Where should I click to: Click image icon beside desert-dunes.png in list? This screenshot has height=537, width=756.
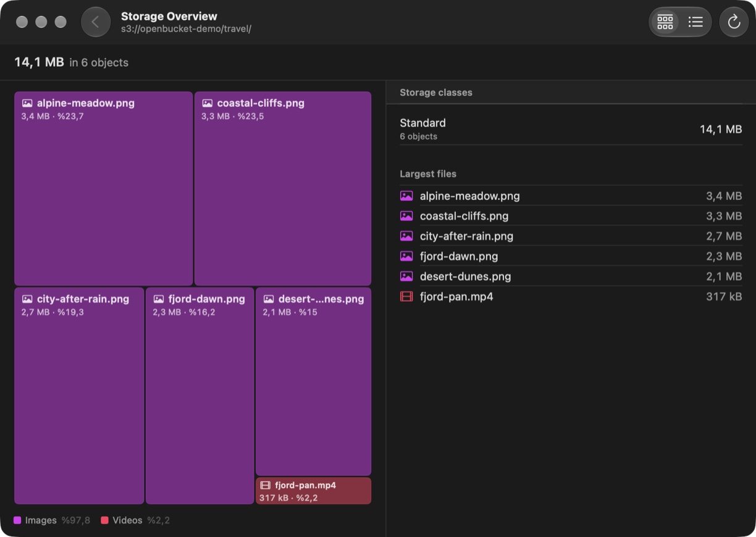[x=406, y=276]
